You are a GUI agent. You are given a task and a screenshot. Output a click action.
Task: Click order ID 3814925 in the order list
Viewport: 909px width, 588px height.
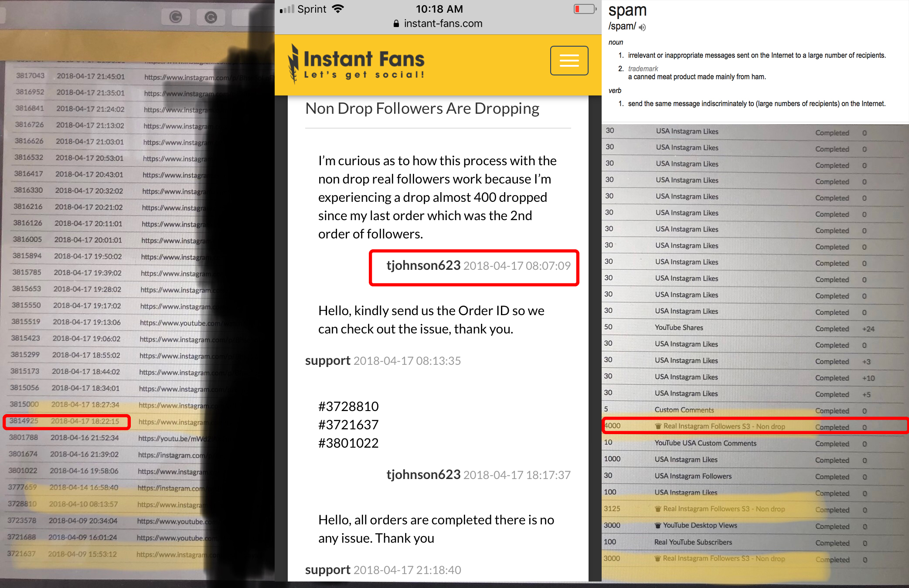pos(24,421)
